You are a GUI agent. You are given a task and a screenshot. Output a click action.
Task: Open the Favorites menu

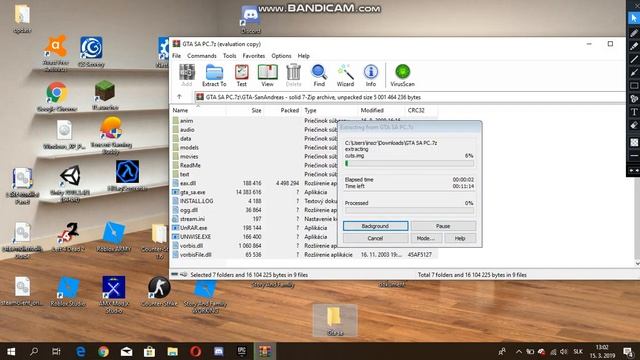pyautogui.click(x=253, y=56)
